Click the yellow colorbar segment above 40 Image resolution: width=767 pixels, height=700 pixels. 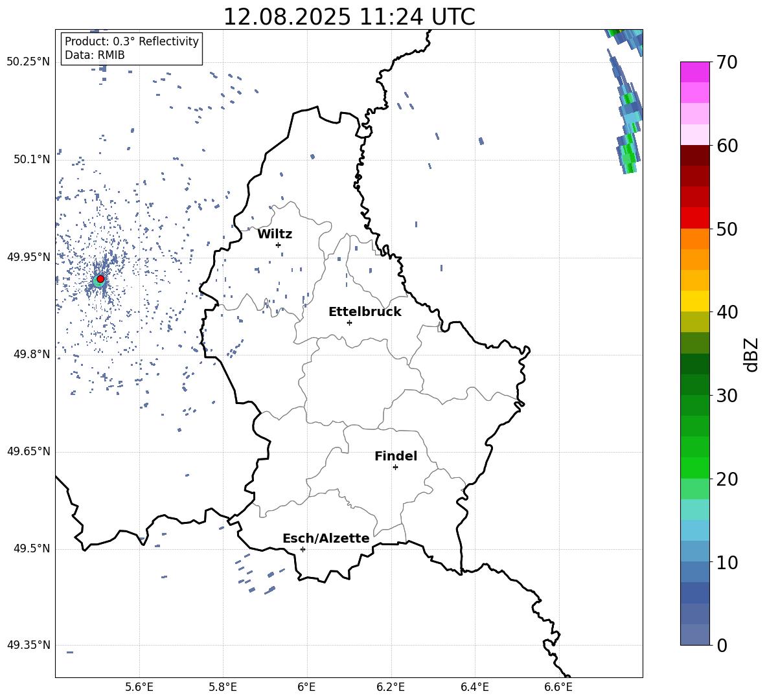[694, 301]
